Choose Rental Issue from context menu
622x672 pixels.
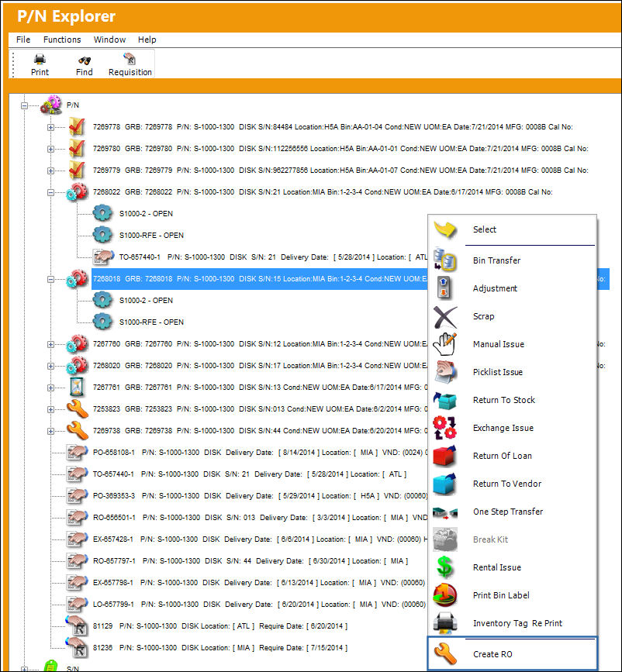pyautogui.click(x=512, y=567)
